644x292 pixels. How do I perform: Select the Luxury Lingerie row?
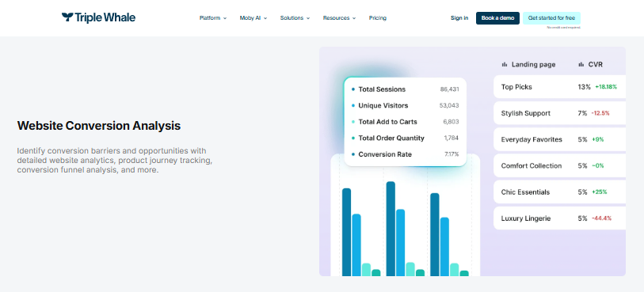pos(559,218)
